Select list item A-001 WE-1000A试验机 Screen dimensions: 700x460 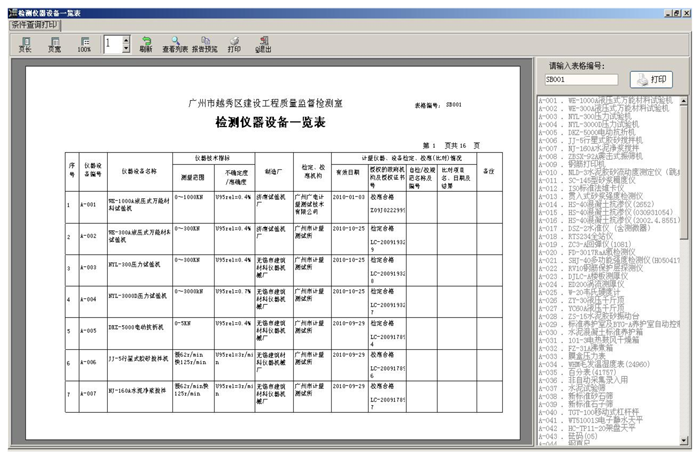coord(610,100)
